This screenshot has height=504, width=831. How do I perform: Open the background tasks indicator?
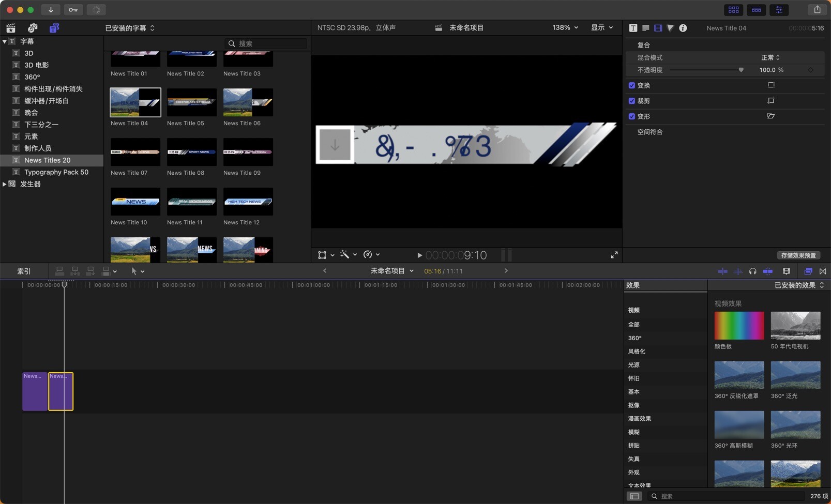[96, 10]
